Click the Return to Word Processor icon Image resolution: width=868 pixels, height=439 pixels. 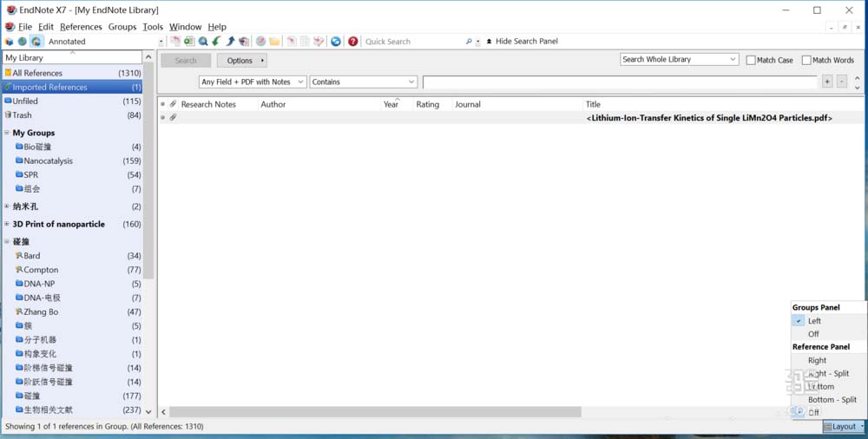point(319,42)
